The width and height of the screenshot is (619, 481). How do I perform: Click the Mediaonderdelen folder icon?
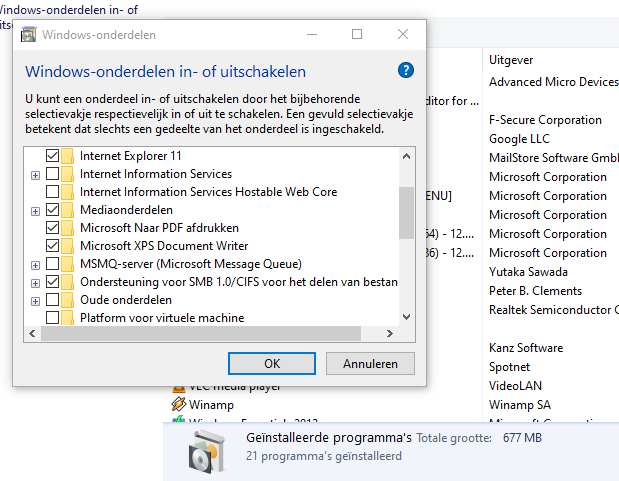point(67,210)
